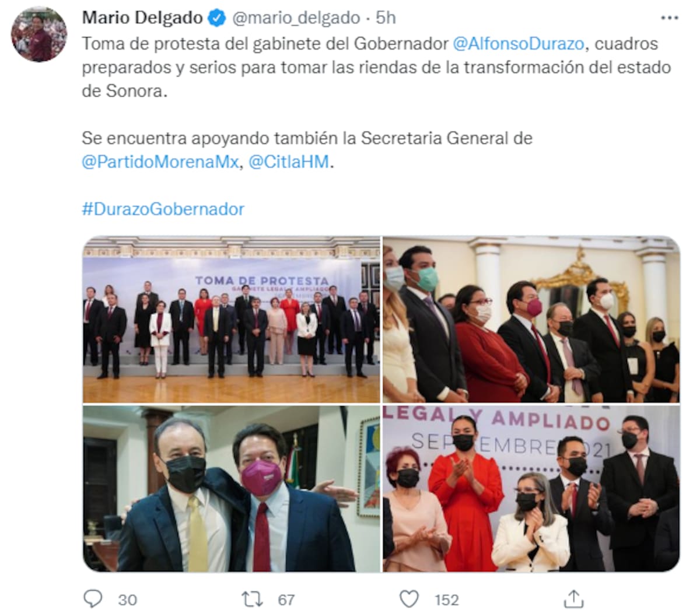Open the @AlfonsoDurazo mention link
This screenshot has height=610, width=700.
pyautogui.click(x=519, y=44)
